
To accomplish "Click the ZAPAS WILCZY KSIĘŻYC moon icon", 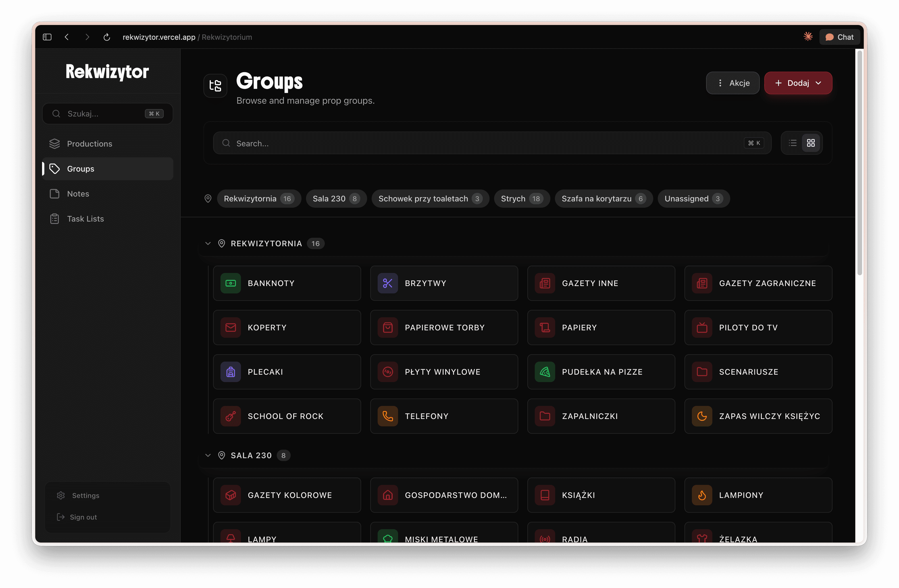I will tap(702, 416).
